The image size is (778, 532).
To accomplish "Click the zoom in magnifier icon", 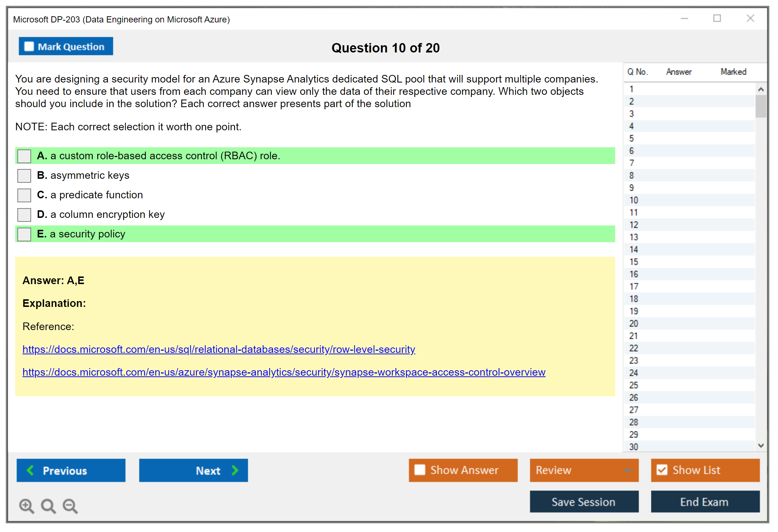I will 26,506.
